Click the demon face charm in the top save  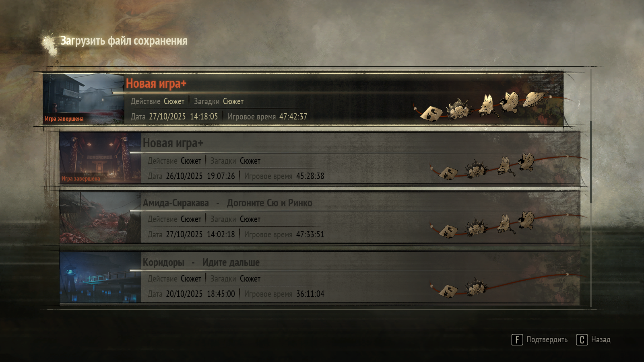[458, 109]
